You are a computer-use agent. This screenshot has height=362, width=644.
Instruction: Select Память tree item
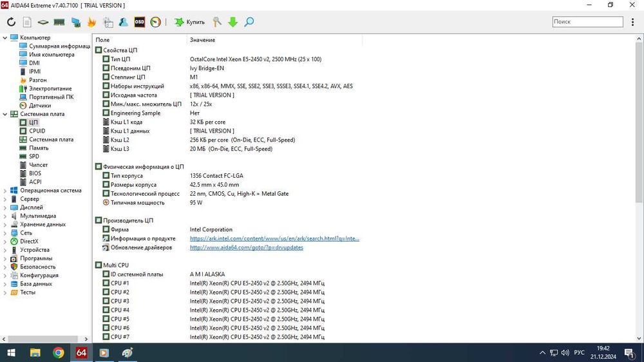click(x=34, y=148)
